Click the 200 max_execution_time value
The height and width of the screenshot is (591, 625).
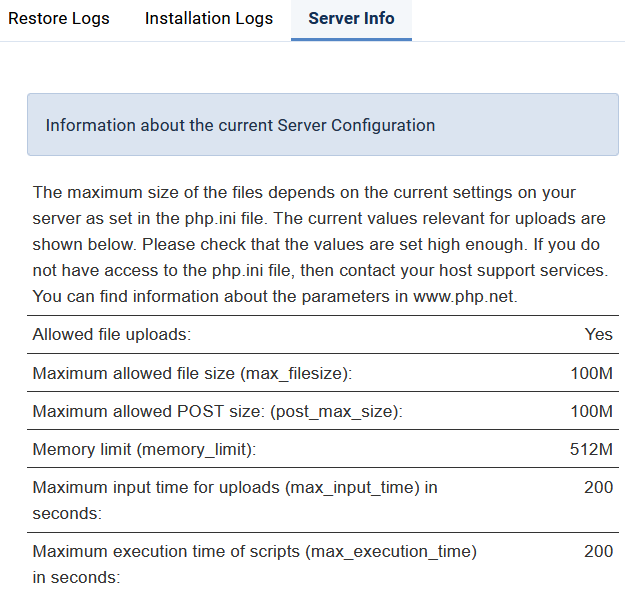coord(598,552)
